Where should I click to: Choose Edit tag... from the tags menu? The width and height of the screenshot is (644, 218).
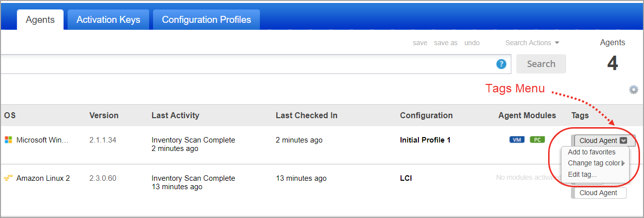point(582,174)
